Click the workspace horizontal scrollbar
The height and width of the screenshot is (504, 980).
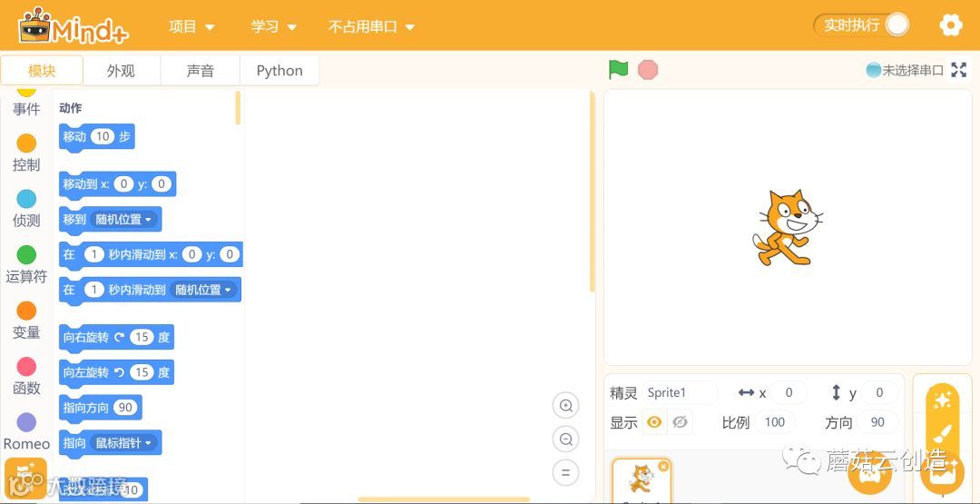click(444, 499)
